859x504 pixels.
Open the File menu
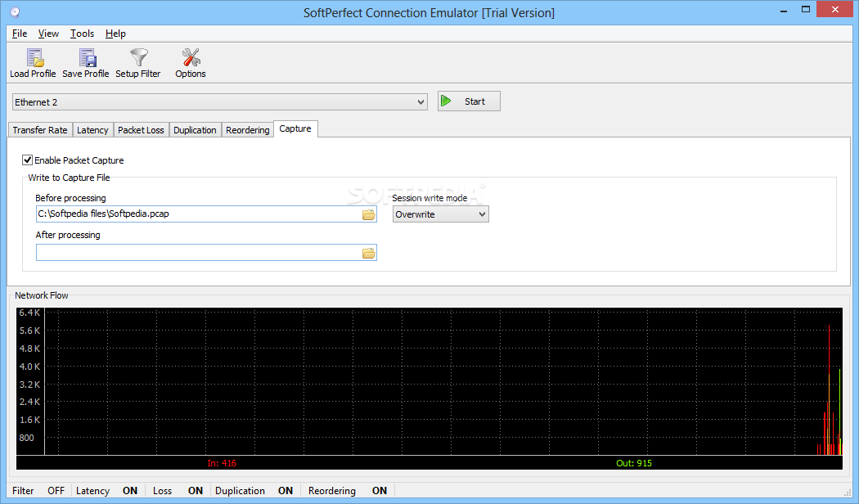20,34
